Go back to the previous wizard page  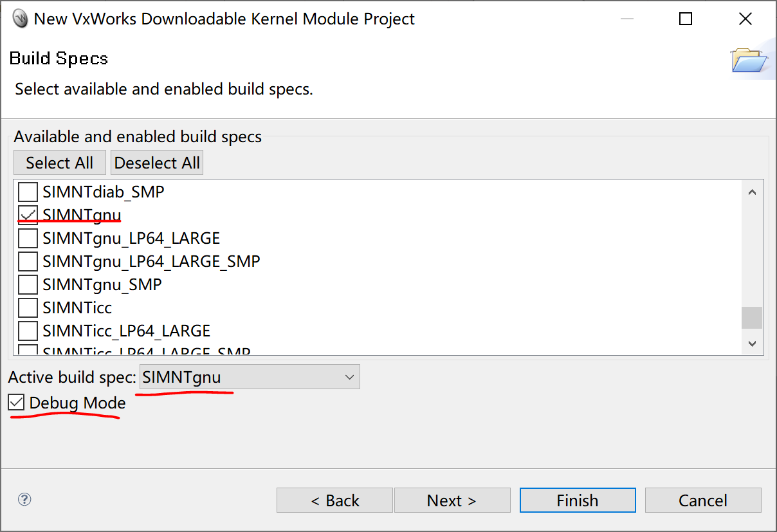coord(334,500)
